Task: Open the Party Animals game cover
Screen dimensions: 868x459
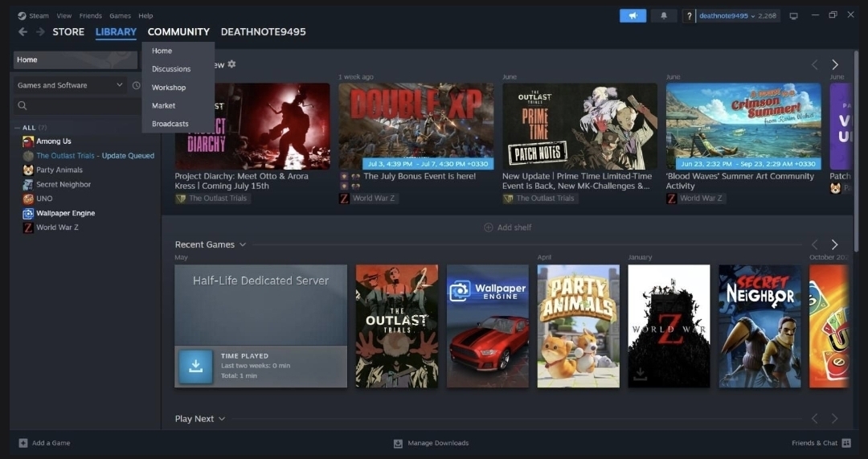Action: pos(579,326)
